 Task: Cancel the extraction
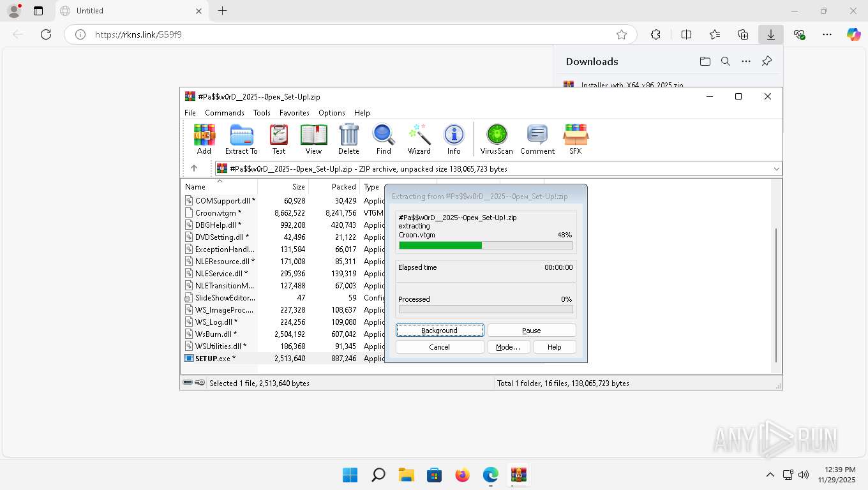tap(440, 346)
